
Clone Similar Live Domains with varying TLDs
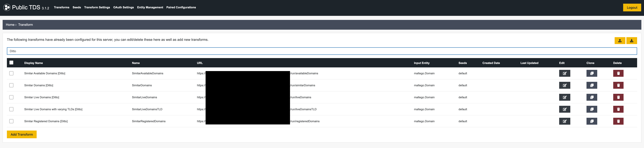click(592, 109)
